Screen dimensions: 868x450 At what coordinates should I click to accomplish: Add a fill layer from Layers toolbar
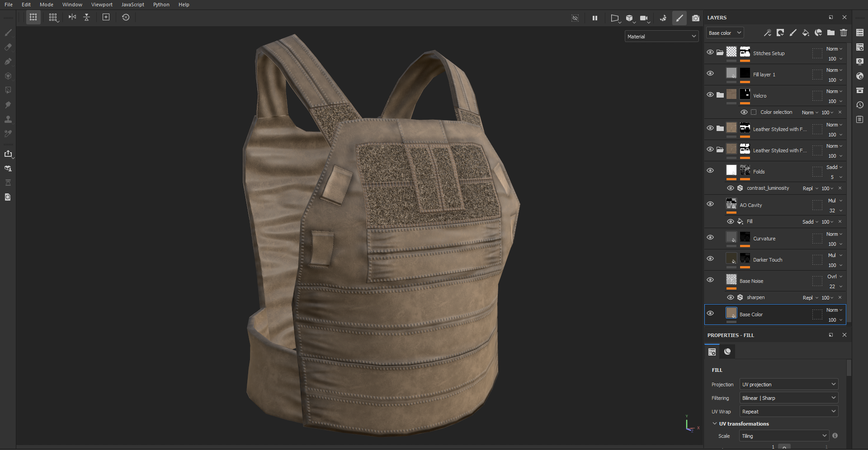coord(806,33)
